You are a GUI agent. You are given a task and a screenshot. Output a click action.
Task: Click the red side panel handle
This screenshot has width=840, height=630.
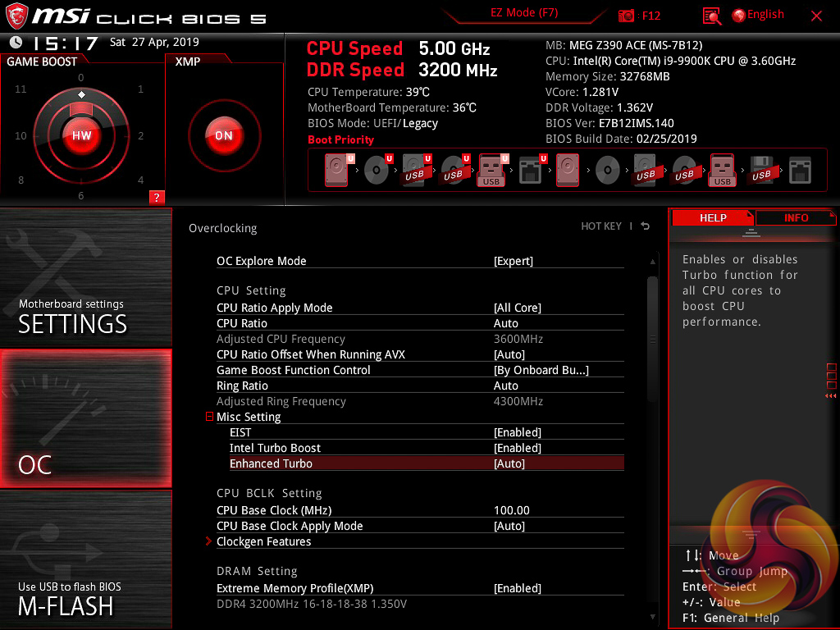(x=831, y=381)
